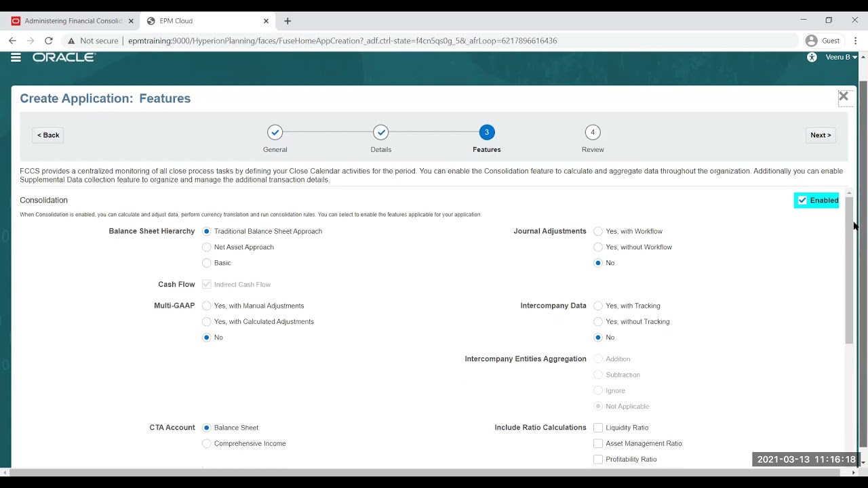Go back with the Back button
The height and width of the screenshot is (488, 868).
(x=48, y=135)
